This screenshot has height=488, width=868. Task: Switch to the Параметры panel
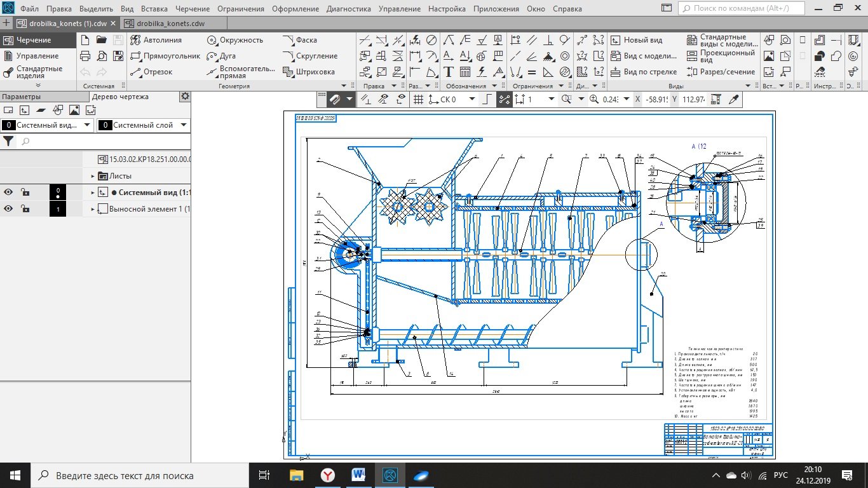[21, 97]
